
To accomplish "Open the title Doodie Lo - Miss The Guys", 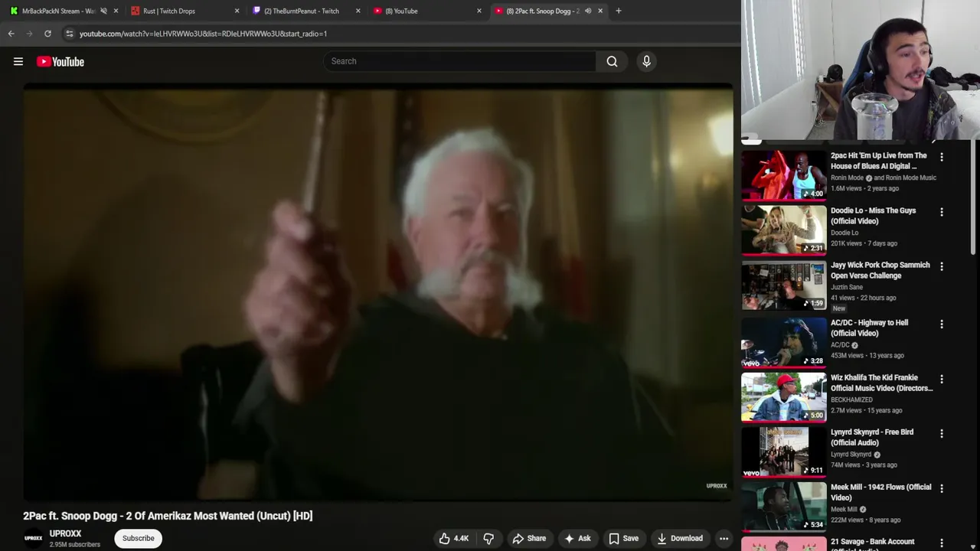I will click(x=874, y=216).
